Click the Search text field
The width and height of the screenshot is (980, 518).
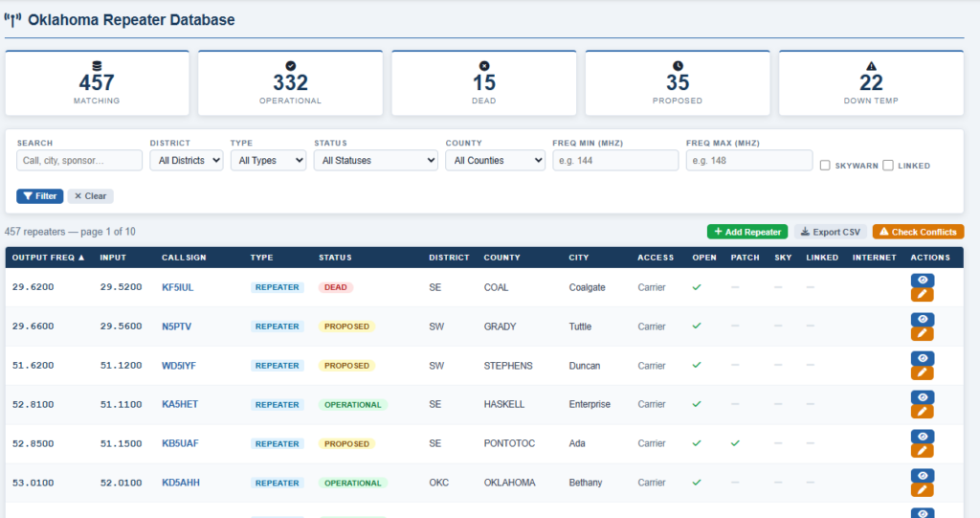[79, 161]
